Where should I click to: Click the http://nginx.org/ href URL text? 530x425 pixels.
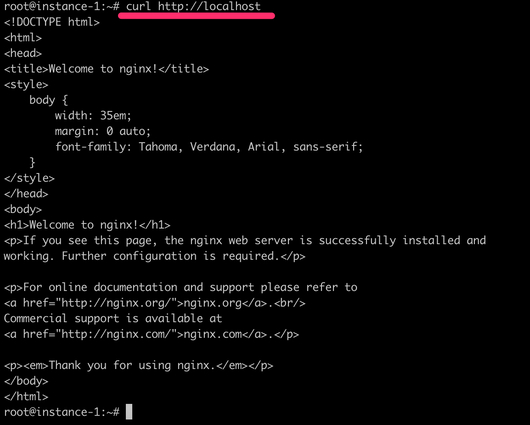coord(116,303)
